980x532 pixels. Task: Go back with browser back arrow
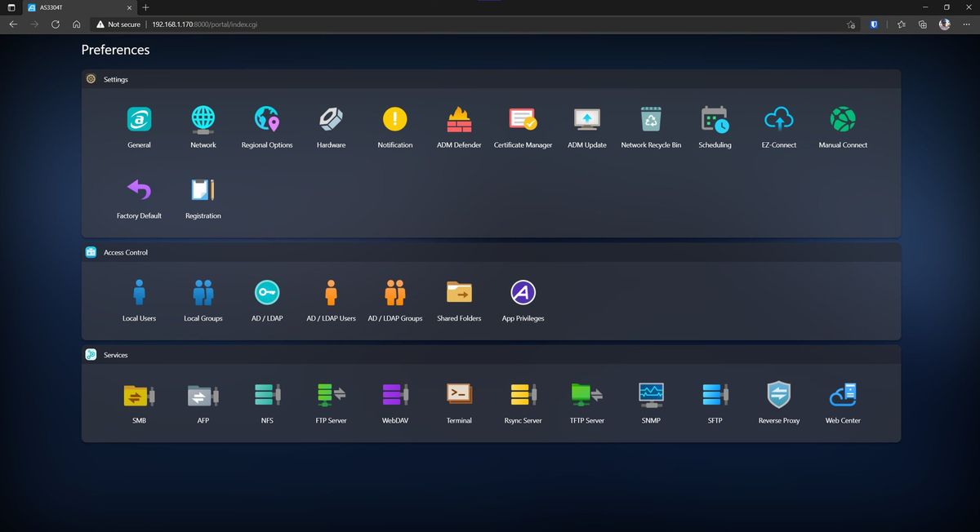pyautogui.click(x=13, y=24)
